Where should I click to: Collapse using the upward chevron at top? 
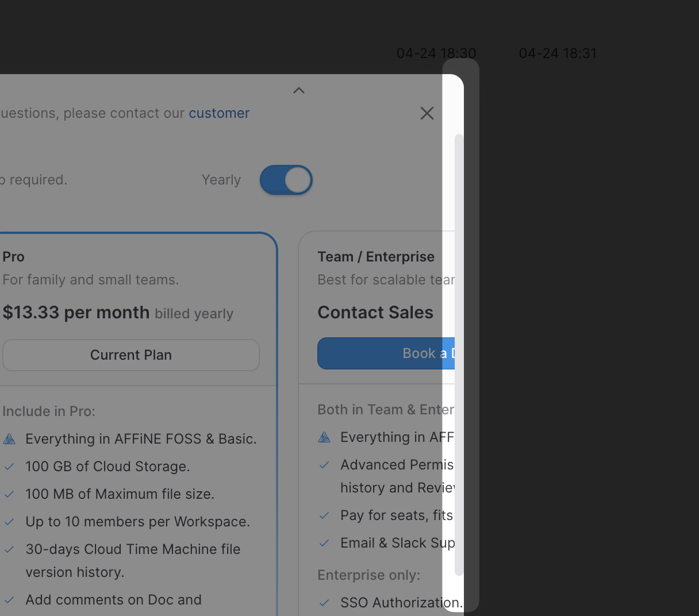click(x=299, y=91)
